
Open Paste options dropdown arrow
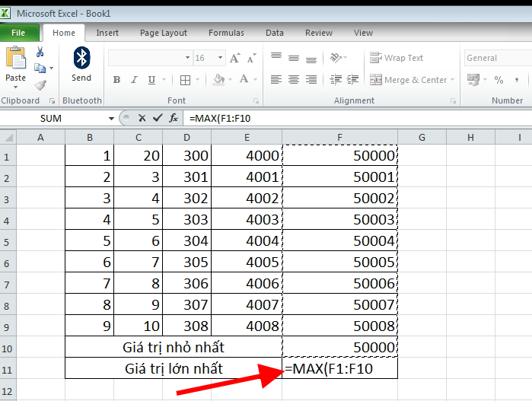(x=16, y=88)
